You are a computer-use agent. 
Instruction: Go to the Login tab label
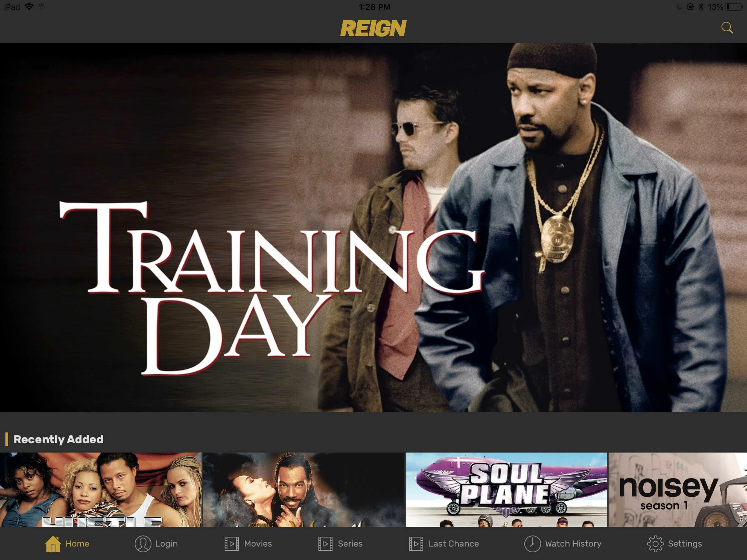pyautogui.click(x=167, y=544)
